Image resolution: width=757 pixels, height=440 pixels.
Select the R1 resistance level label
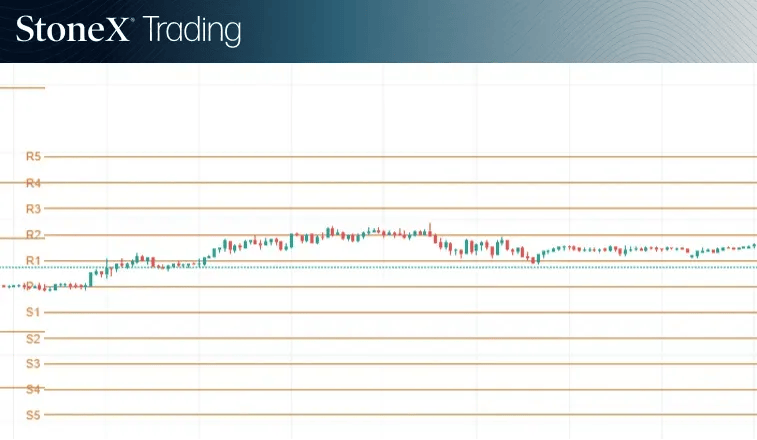pos(33,261)
